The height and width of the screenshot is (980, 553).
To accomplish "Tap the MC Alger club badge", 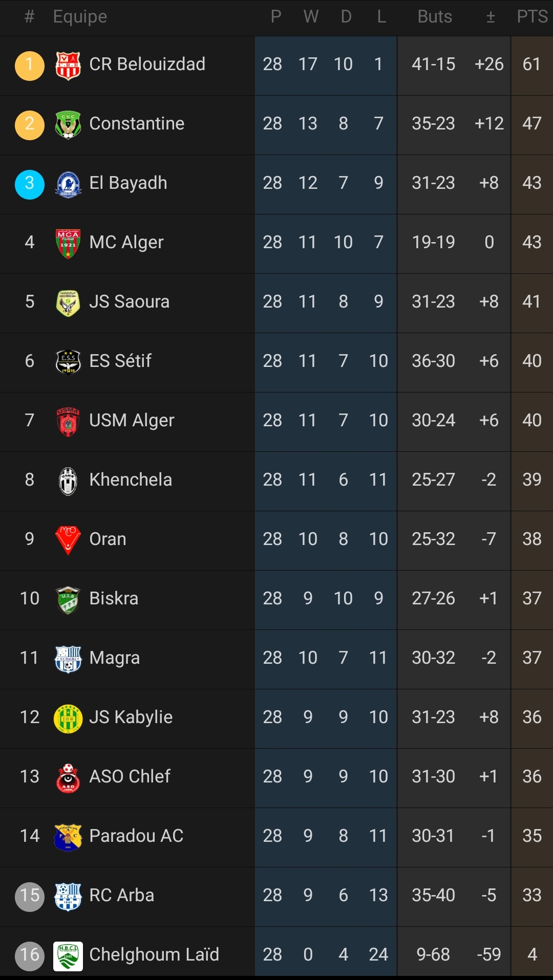I will [x=68, y=244].
